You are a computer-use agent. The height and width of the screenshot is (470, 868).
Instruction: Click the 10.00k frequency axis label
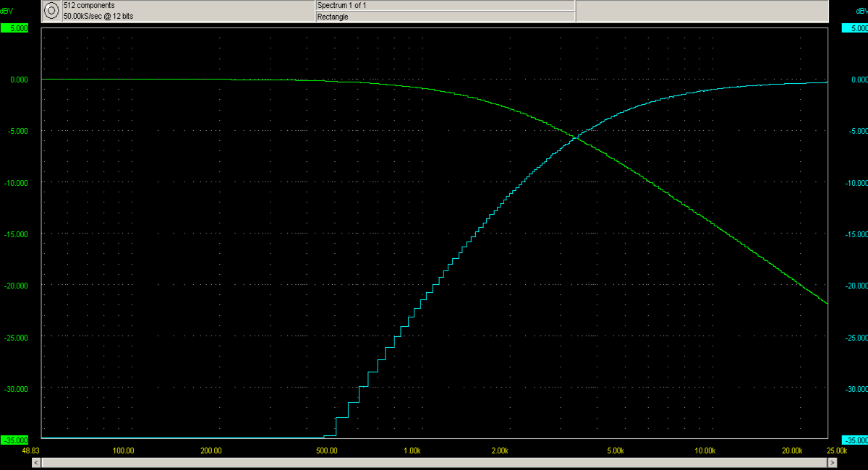pyautogui.click(x=705, y=450)
